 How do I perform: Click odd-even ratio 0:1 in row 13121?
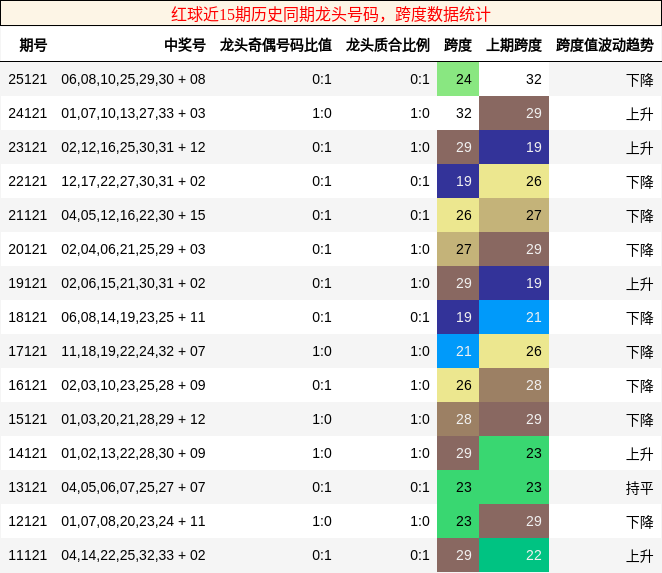[x=322, y=487]
